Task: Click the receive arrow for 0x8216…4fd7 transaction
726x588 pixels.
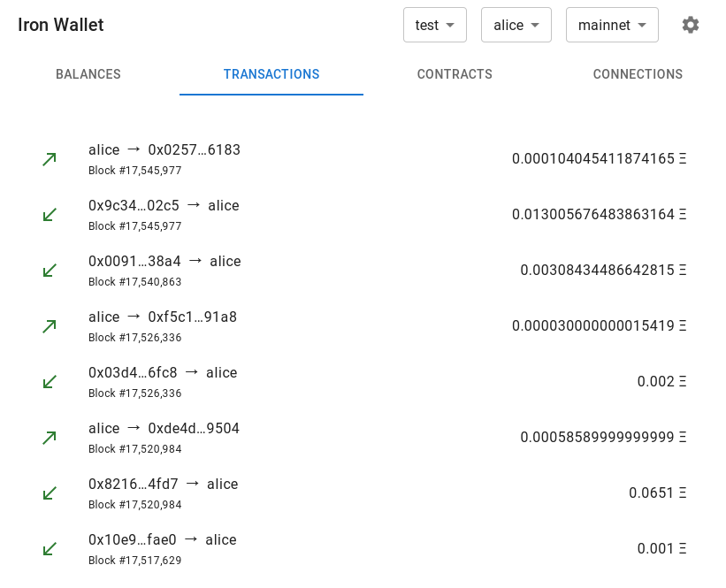Action: pyautogui.click(x=50, y=493)
